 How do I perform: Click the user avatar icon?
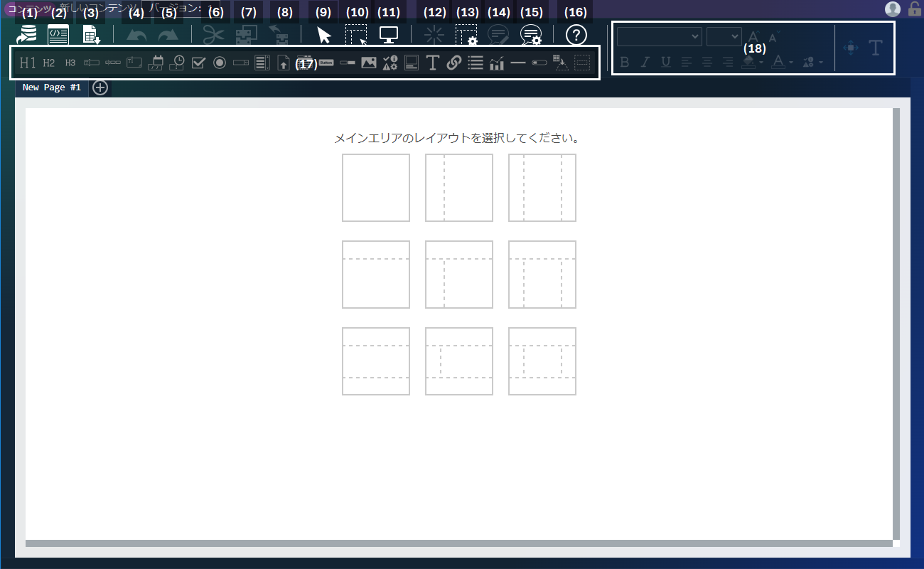(893, 9)
